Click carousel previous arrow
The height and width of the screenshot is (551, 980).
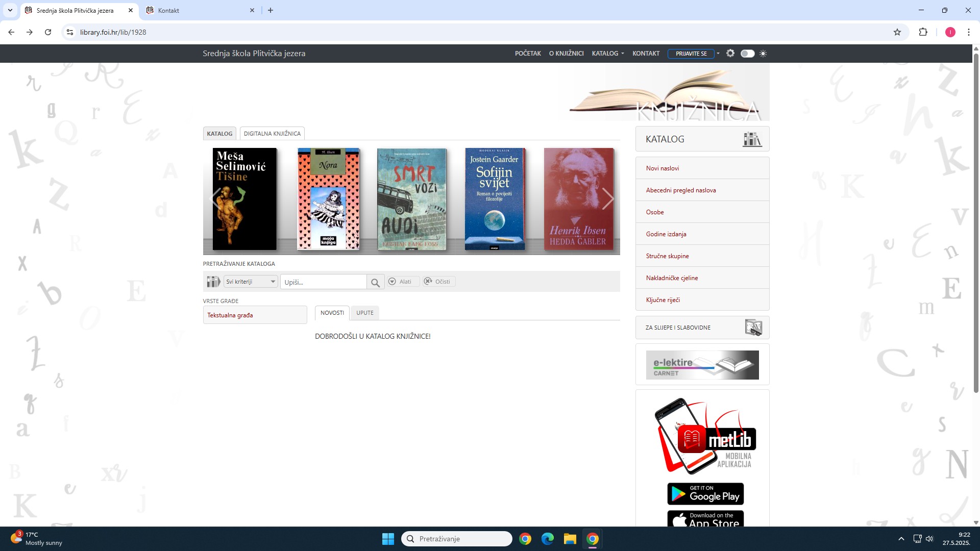(x=216, y=199)
